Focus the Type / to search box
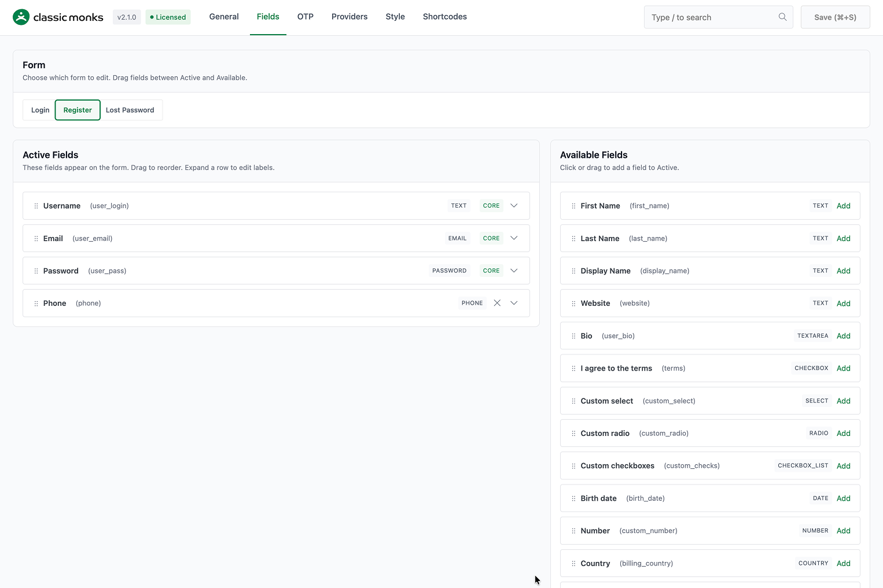The width and height of the screenshot is (883, 588). pyautogui.click(x=718, y=17)
